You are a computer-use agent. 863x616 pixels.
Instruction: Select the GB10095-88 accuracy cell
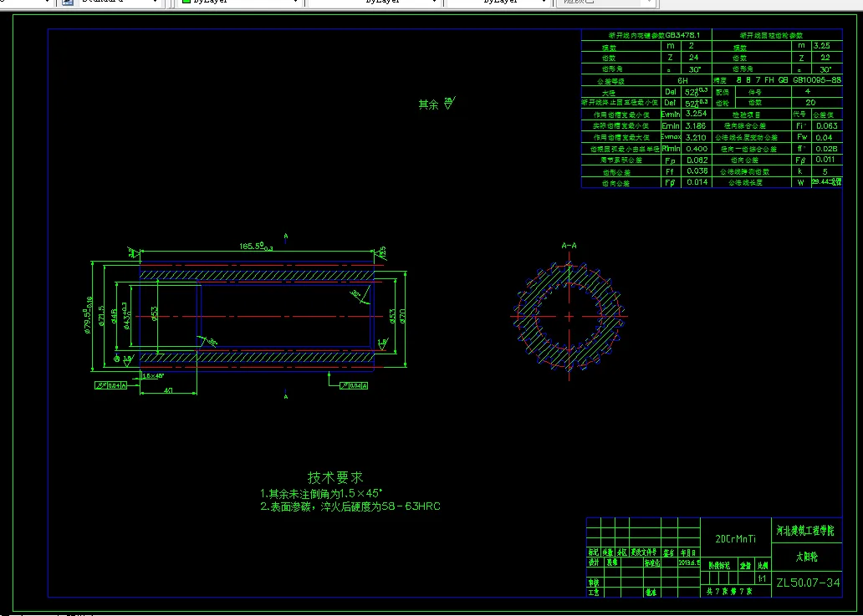(x=817, y=80)
